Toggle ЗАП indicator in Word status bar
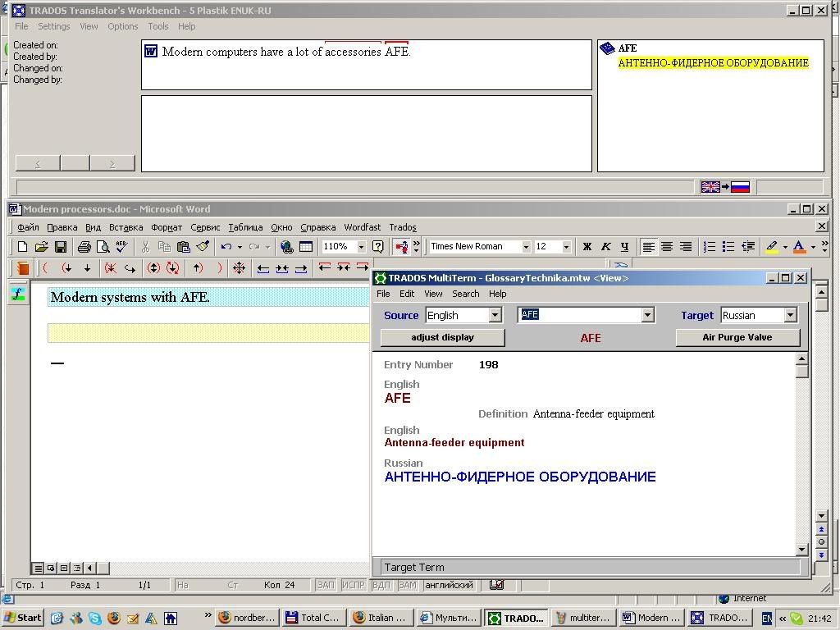 [326, 585]
